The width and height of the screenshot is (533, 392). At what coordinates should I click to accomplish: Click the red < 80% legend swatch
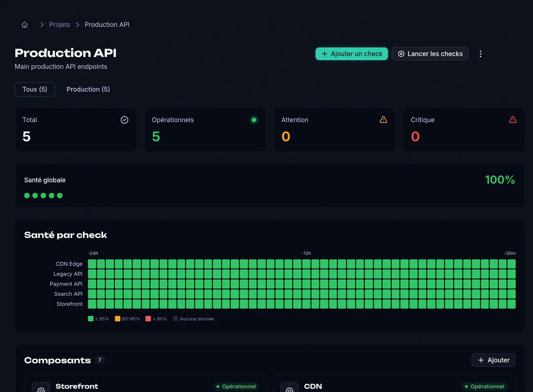coord(148,319)
